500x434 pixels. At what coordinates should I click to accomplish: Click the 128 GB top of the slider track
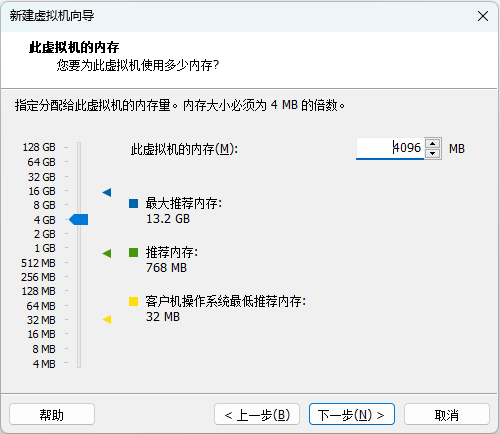tap(79, 147)
